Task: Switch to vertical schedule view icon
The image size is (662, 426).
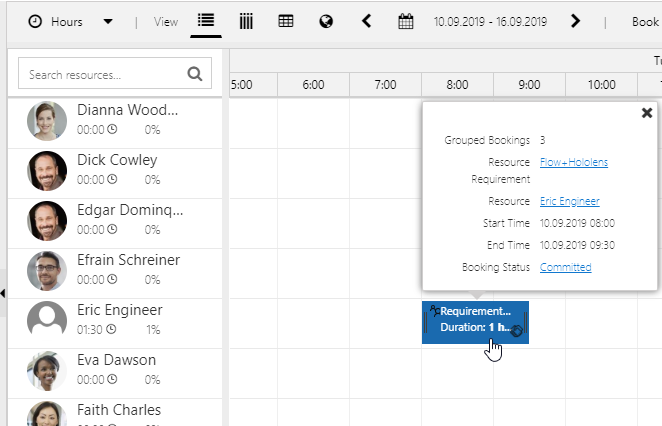Action: coord(246,21)
